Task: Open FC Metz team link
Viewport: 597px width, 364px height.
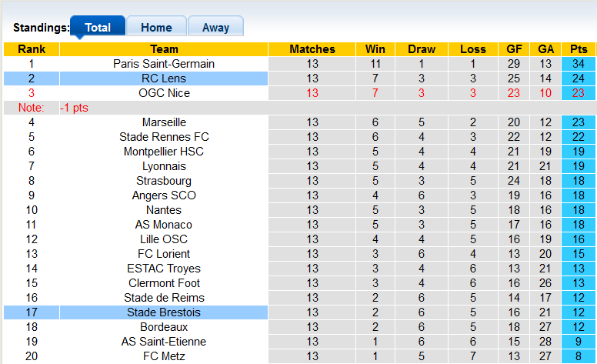Action: pos(164,356)
